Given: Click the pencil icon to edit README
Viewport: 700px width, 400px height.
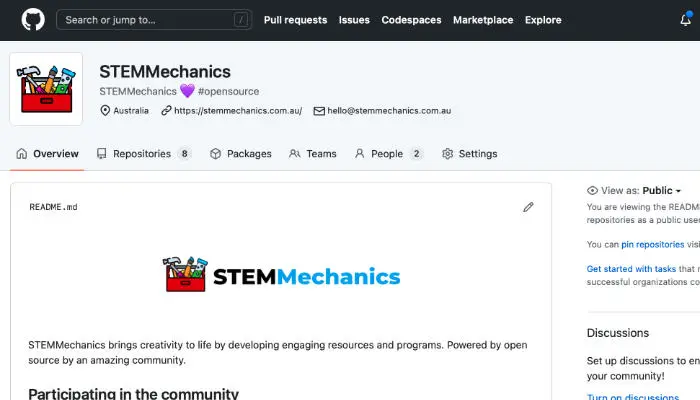Looking at the screenshot, I should 528,207.
